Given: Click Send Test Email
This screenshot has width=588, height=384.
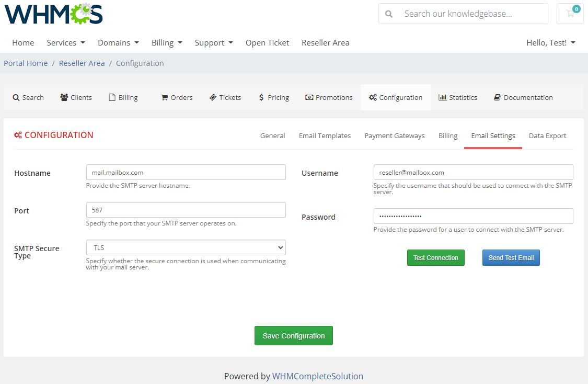Looking at the screenshot, I should 511,257.
